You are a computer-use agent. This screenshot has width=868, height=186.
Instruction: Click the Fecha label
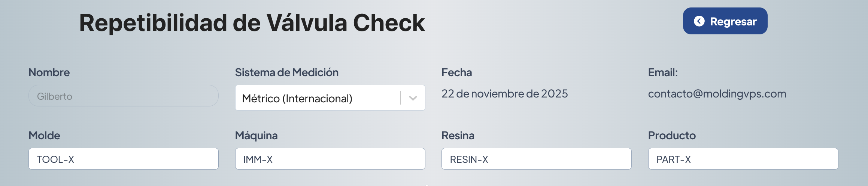tap(456, 72)
